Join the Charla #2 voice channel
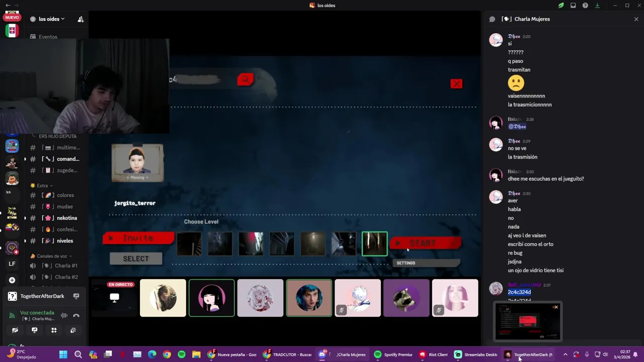The image size is (644, 362). 55,277
